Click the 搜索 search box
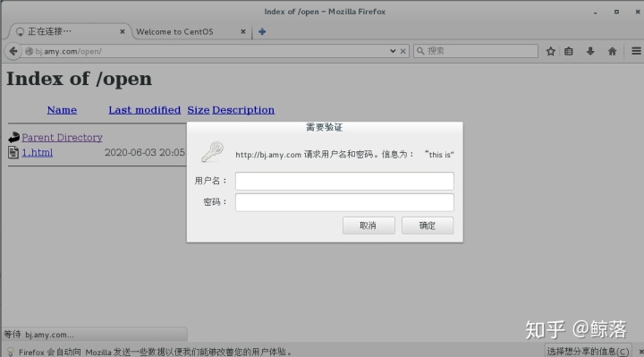 coord(476,51)
